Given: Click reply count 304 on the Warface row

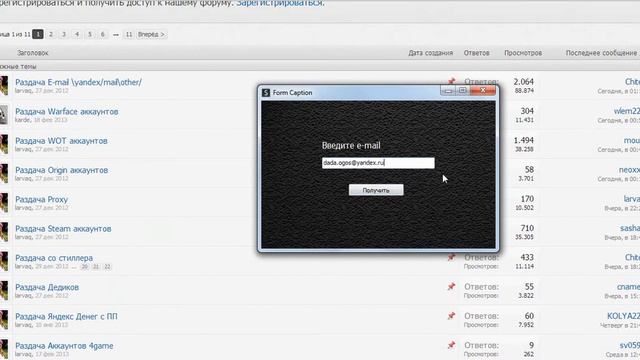Looking at the screenshot, I should [527, 111].
